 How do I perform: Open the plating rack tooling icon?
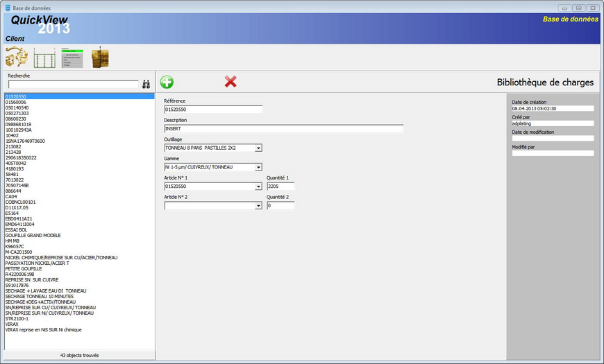pos(44,58)
